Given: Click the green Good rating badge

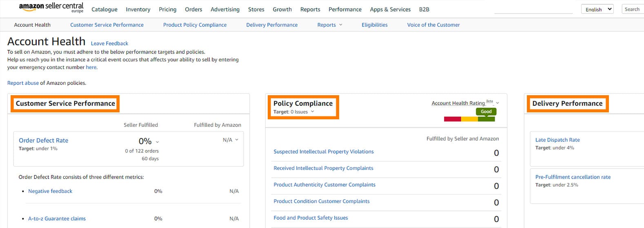Looking at the screenshot, I should coord(486,111).
